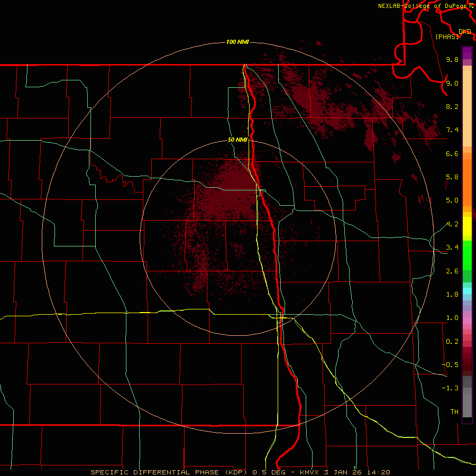Click the 7.4 color scale label
The height and width of the screenshot is (476, 476).
tap(452, 130)
